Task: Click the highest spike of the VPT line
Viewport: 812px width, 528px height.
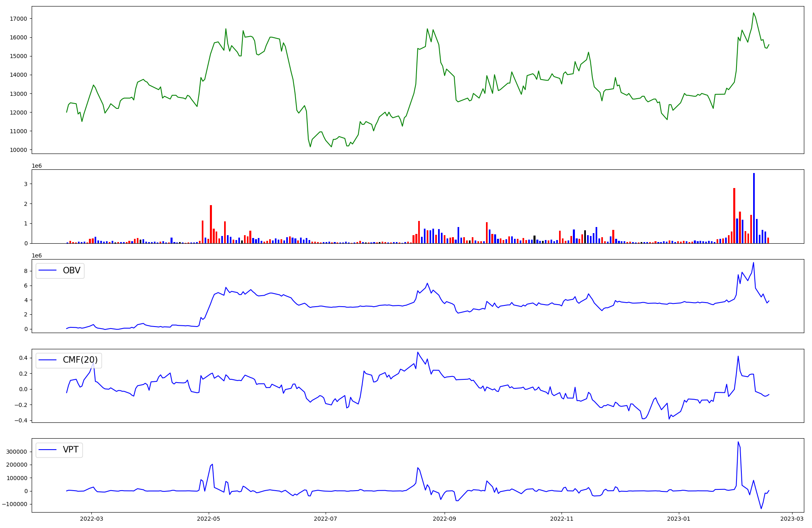Action: click(738, 442)
